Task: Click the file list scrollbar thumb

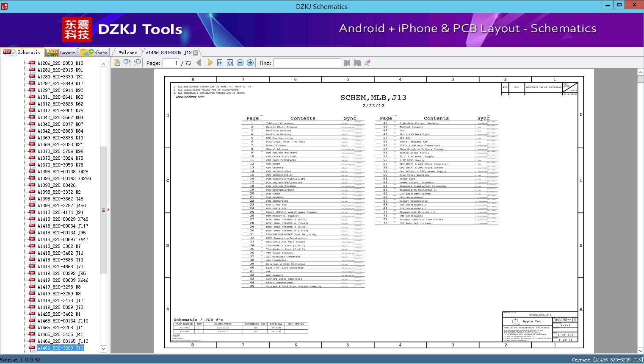Action: (103, 210)
